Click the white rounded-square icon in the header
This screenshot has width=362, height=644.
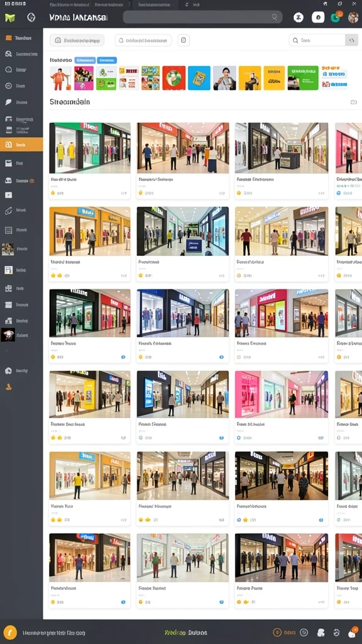pos(318,17)
